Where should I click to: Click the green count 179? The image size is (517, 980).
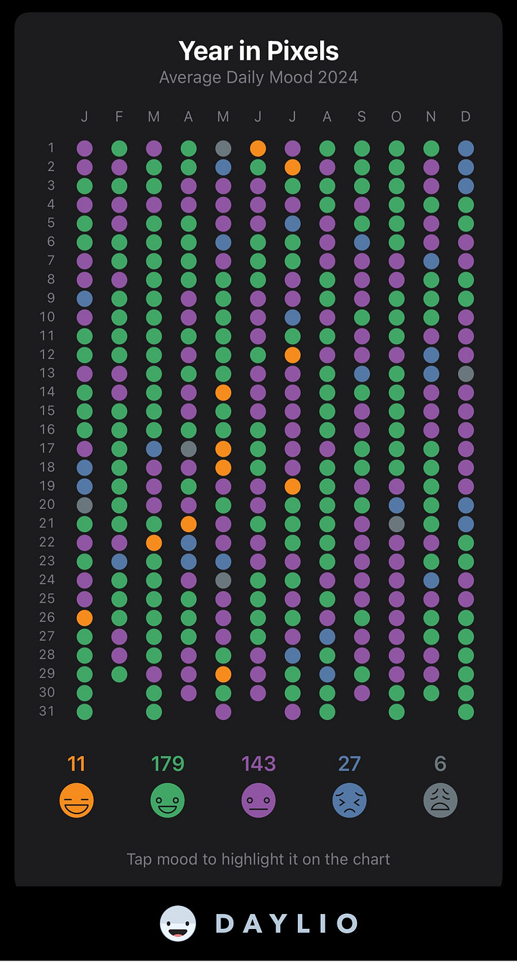[167, 763]
